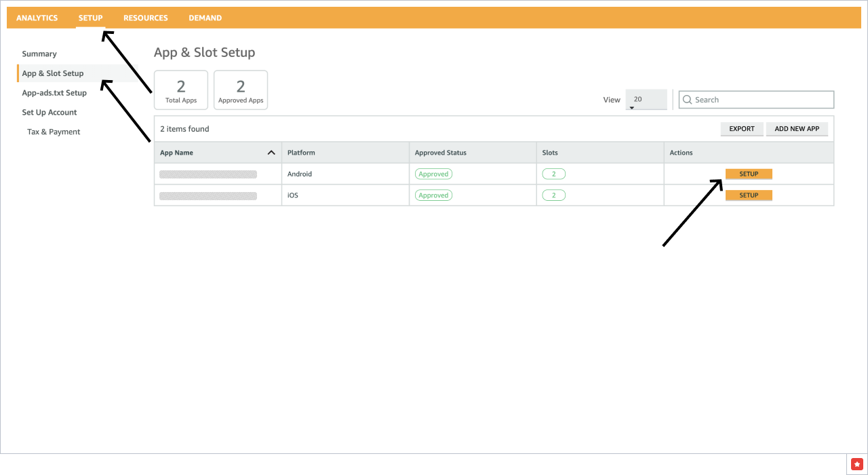Click the ADD NEW APP button
Screen dimensions: 868x475
pyautogui.click(x=797, y=128)
